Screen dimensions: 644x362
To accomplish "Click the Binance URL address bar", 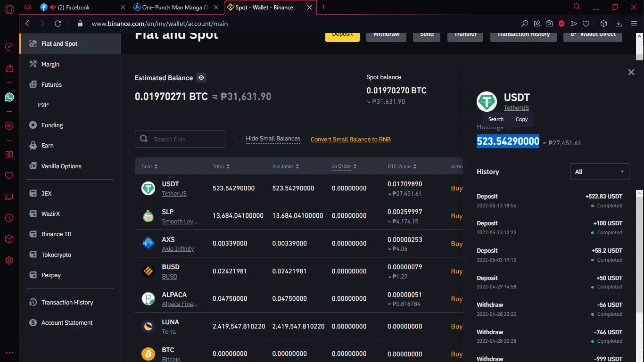I will pyautogui.click(x=302, y=24).
